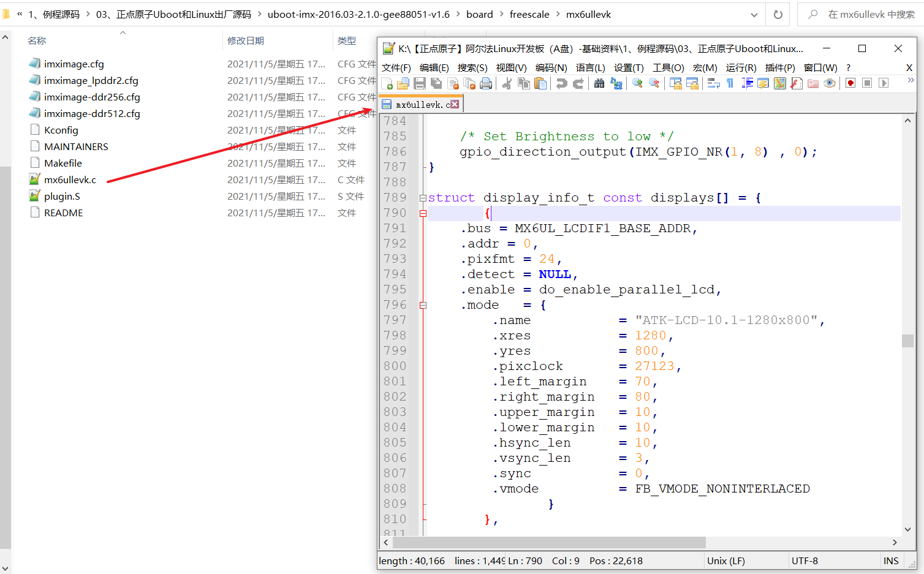Click the Copy toolbar icon
The width and height of the screenshot is (924, 574).
click(x=523, y=83)
